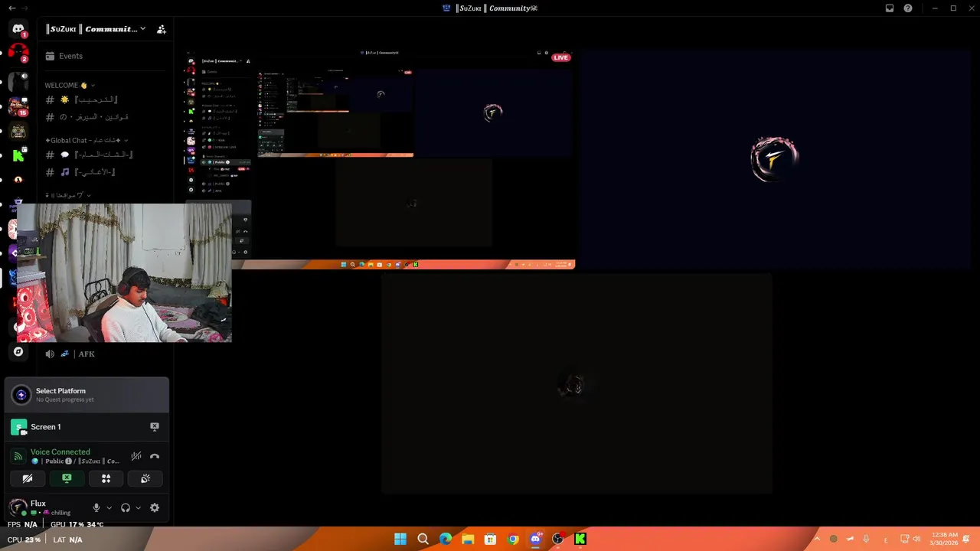Open user settings gear
This screenshot has height=551, width=980.
(x=155, y=507)
